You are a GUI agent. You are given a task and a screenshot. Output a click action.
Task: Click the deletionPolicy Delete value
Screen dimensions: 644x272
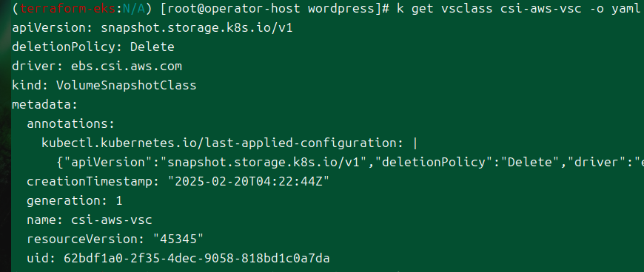tap(152, 47)
